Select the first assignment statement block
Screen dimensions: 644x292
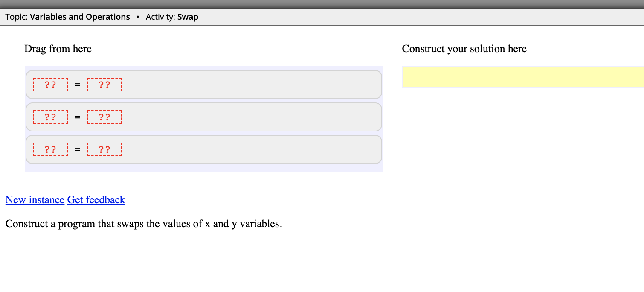click(x=256, y=84)
